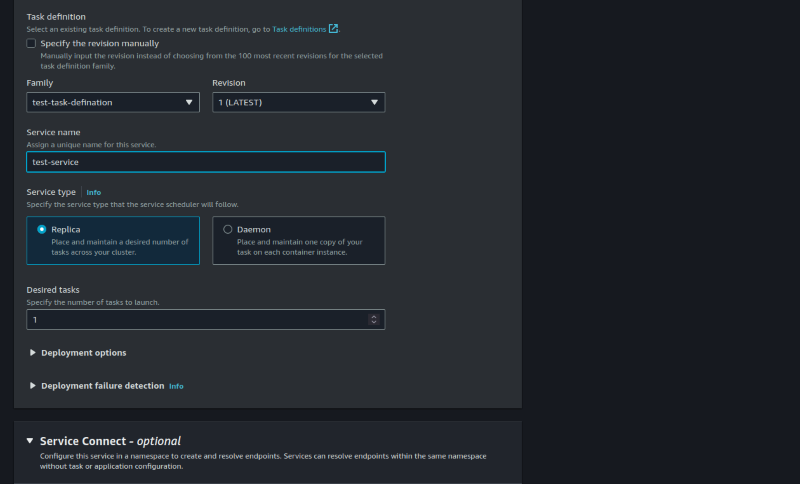This screenshot has width=800, height=484.
Task: Click the Service name field containing test-service
Action: (205, 162)
